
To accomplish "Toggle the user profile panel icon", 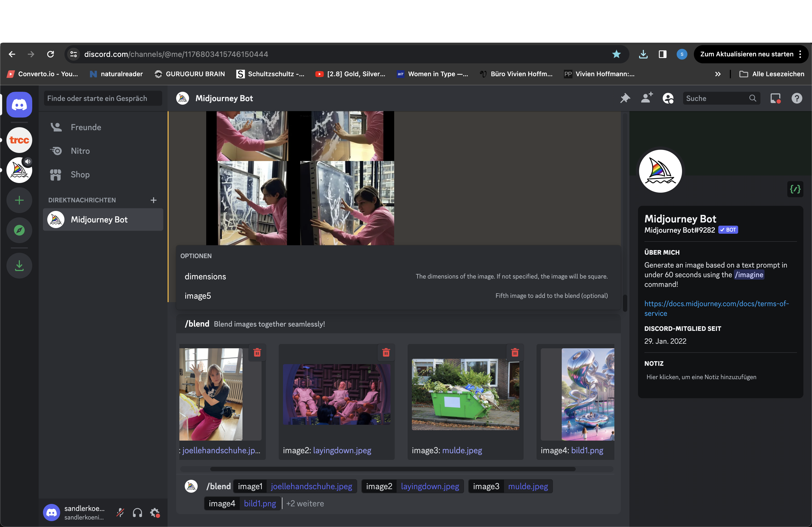I will tap(668, 98).
